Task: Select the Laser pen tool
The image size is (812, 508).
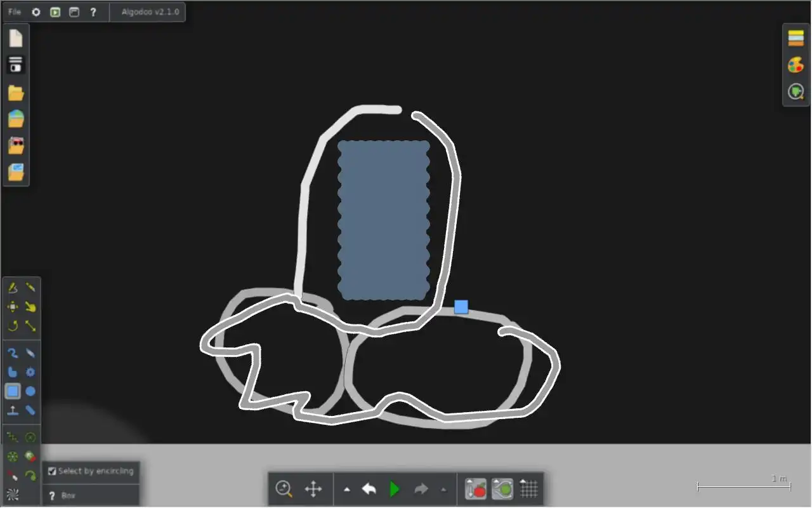Action: [x=12, y=475]
